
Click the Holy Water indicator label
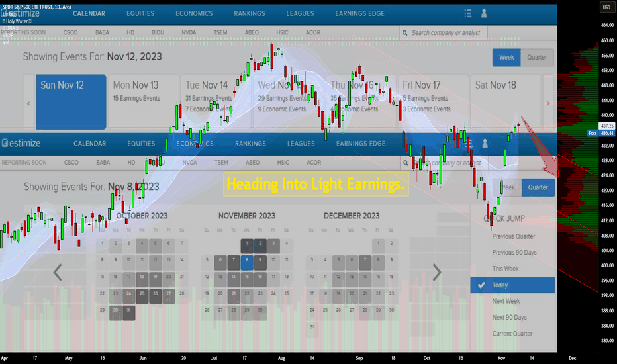tap(17, 21)
